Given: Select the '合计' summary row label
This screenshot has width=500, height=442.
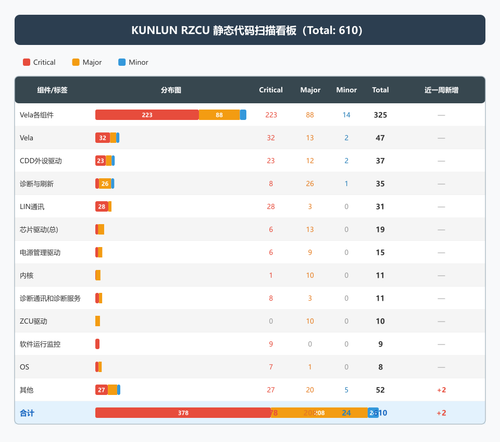Looking at the screenshot, I should (27, 413).
